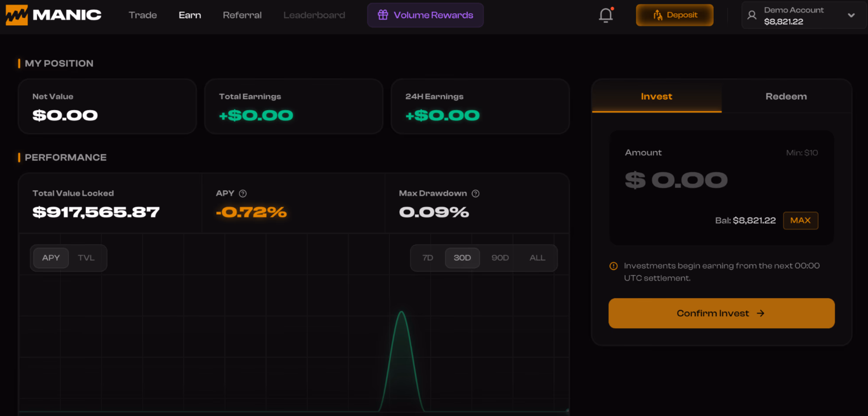The image size is (868, 416).
Task: Switch chart to TVL view
Action: (x=86, y=258)
